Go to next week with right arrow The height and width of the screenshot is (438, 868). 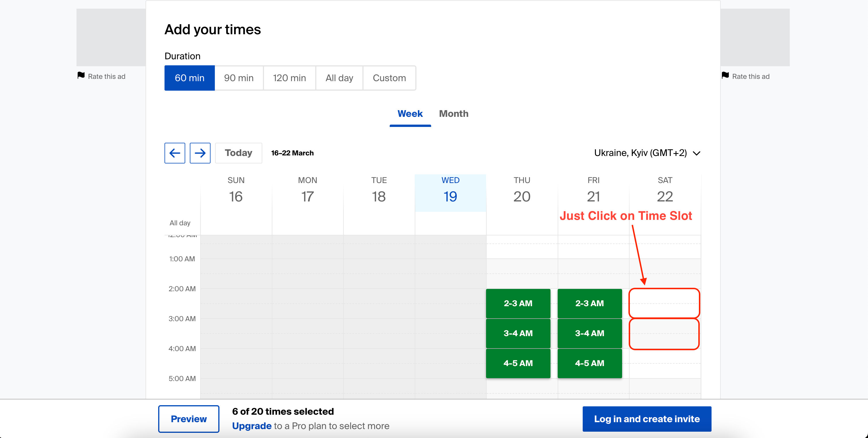tap(200, 153)
